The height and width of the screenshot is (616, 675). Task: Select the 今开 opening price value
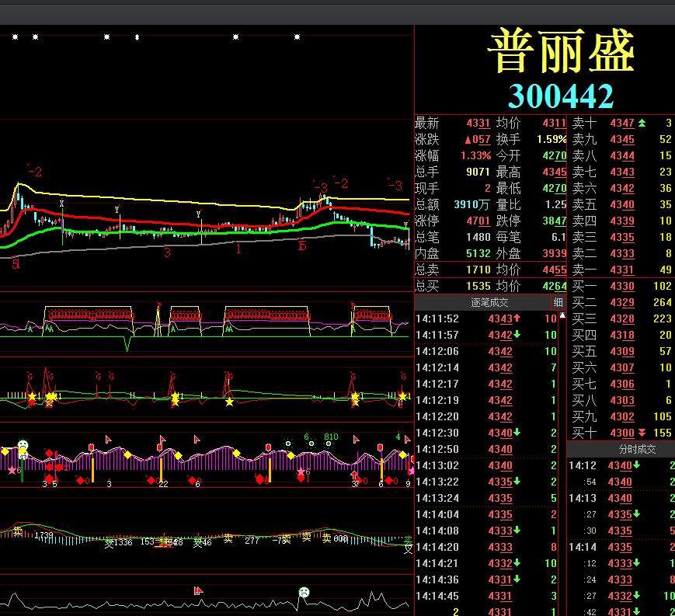click(x=555, y=155)
